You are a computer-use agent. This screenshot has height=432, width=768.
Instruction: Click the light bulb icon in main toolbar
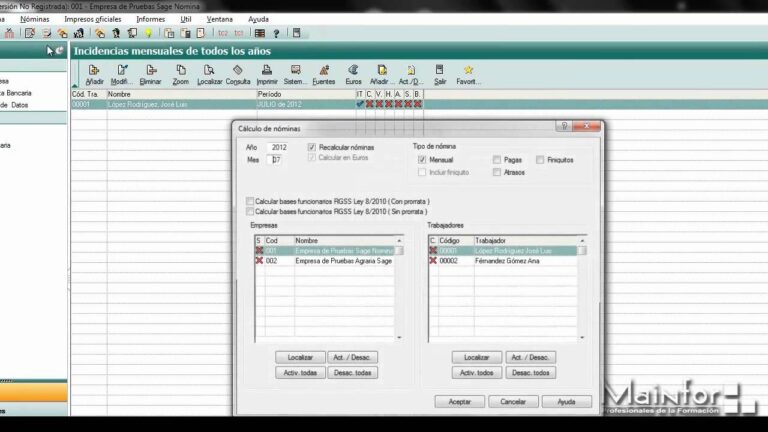tap(148, 33)
